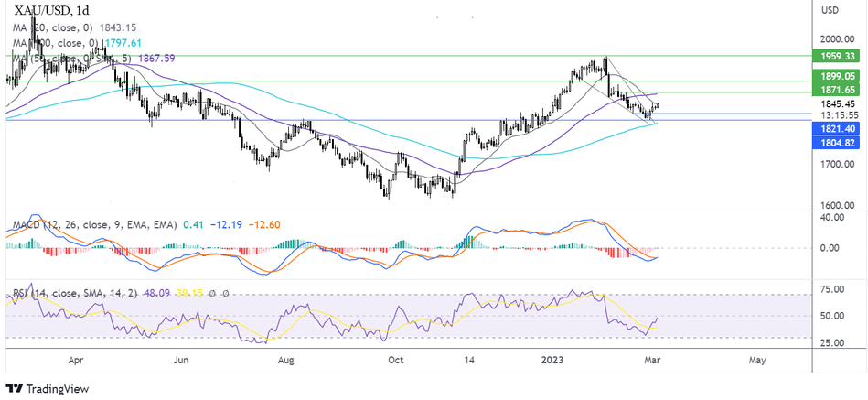Click the TradingView logo icon

[x=16, y=387]
